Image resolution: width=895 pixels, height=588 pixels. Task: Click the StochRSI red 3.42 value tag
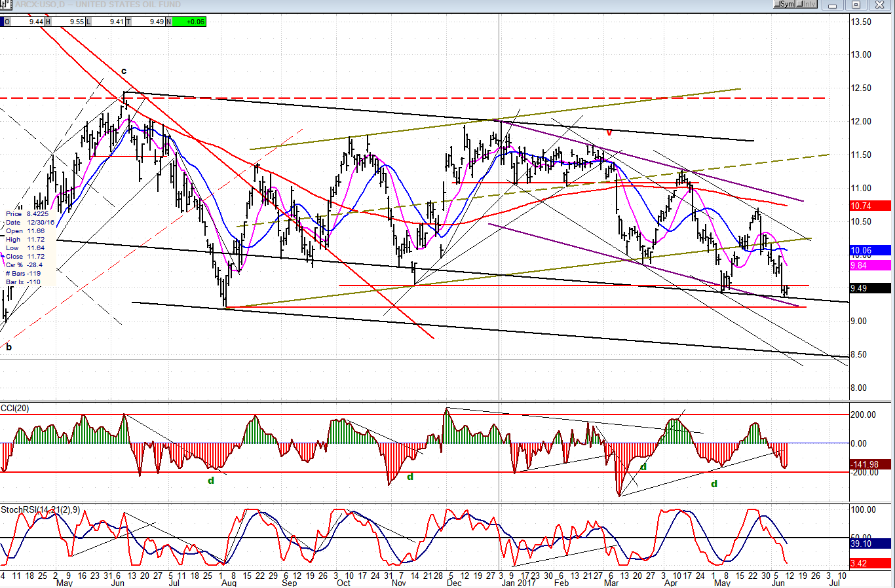click(x=869, y=563)
